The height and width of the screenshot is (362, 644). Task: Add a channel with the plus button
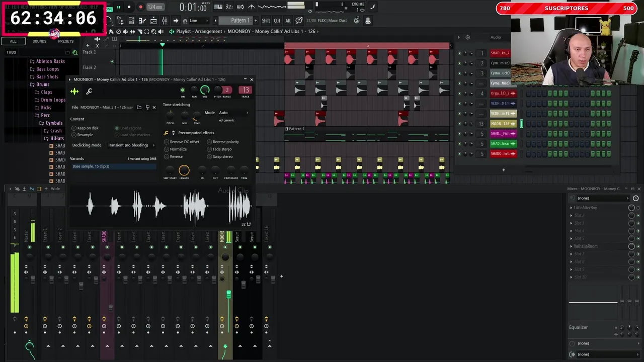504,170
